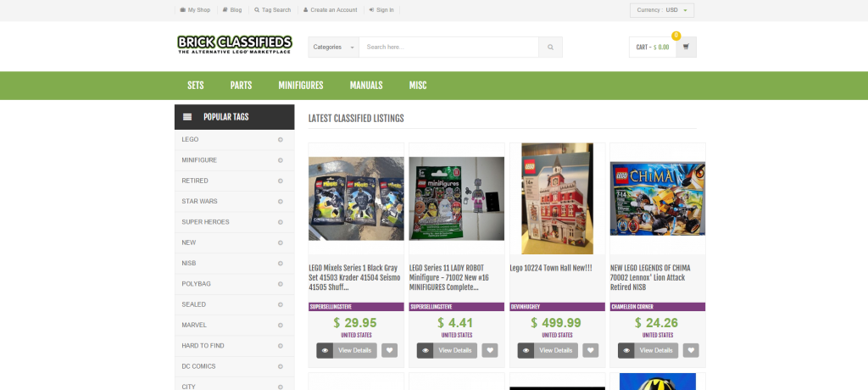The height and width of the screenshot is (390, 868).
Task: Click the CART - $ 0.00 label
Action: click(x=653, y=47)
